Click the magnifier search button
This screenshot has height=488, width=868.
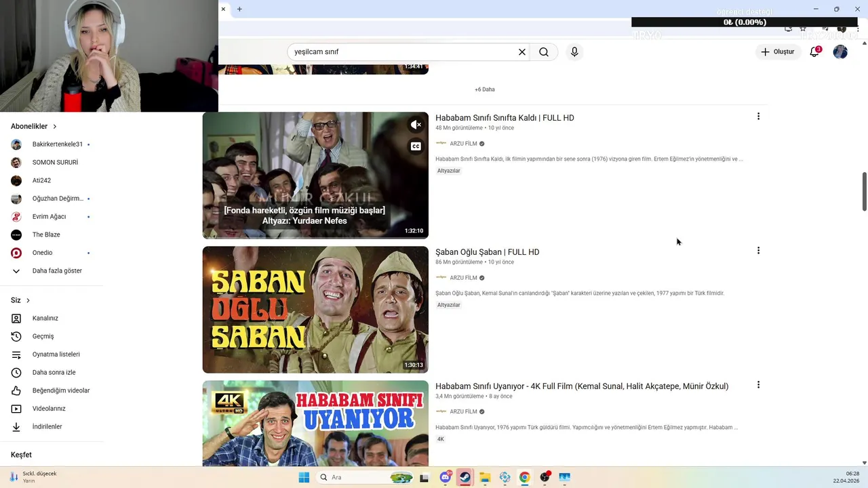[x=544, y=52]
